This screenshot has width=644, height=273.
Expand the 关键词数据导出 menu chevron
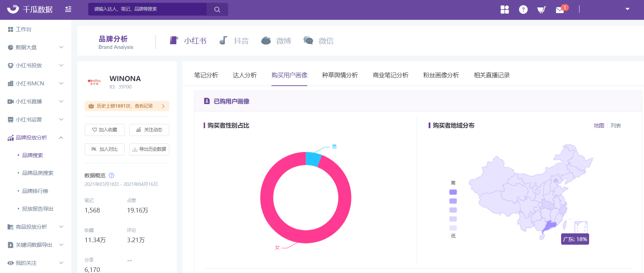click(61, 245)
